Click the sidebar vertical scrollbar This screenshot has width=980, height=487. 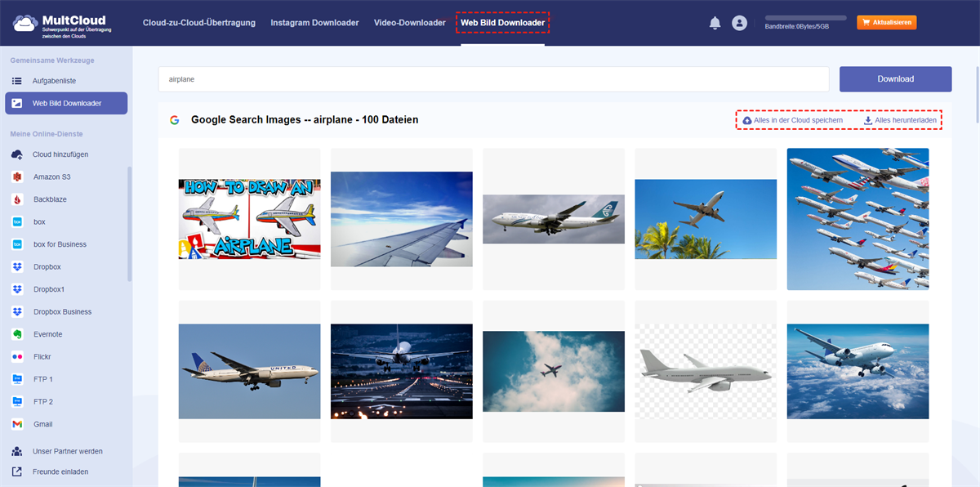point(129,225)
